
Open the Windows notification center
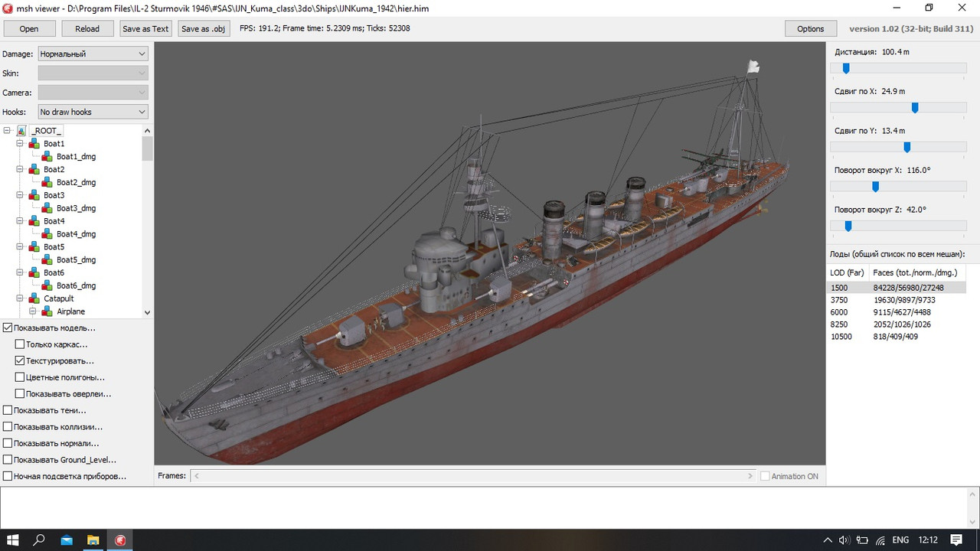tap(956, 540)
